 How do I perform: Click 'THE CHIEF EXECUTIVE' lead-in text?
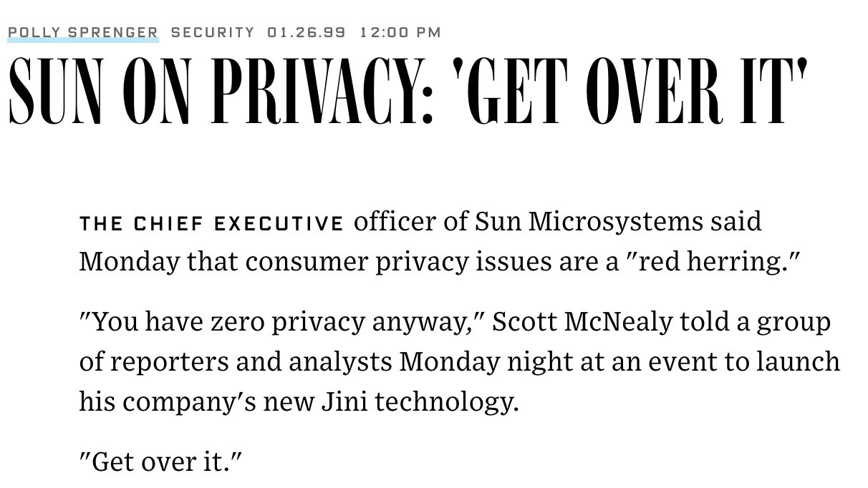[212, 223]
